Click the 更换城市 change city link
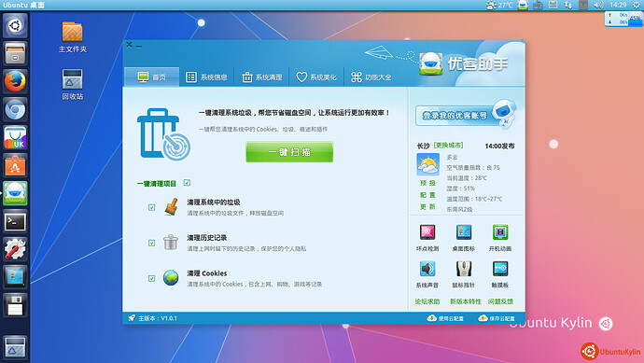Image resolution: width=644 pixels, height=363 pixels. click(x=449, y=146)
